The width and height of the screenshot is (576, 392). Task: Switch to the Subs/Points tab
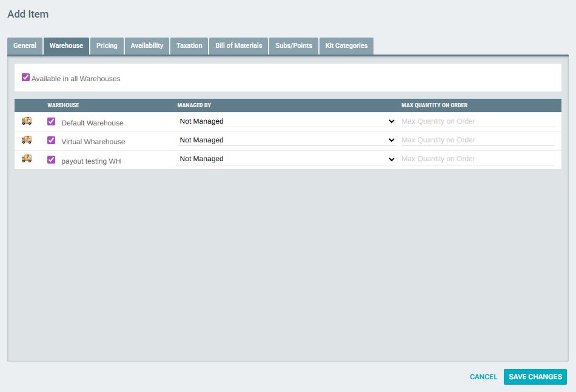click(293, 46)
